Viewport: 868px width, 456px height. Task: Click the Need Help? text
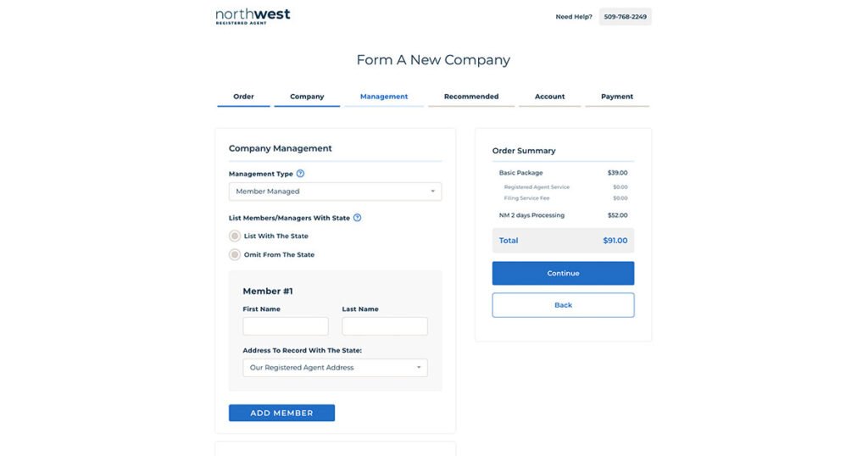coord(574,17)
